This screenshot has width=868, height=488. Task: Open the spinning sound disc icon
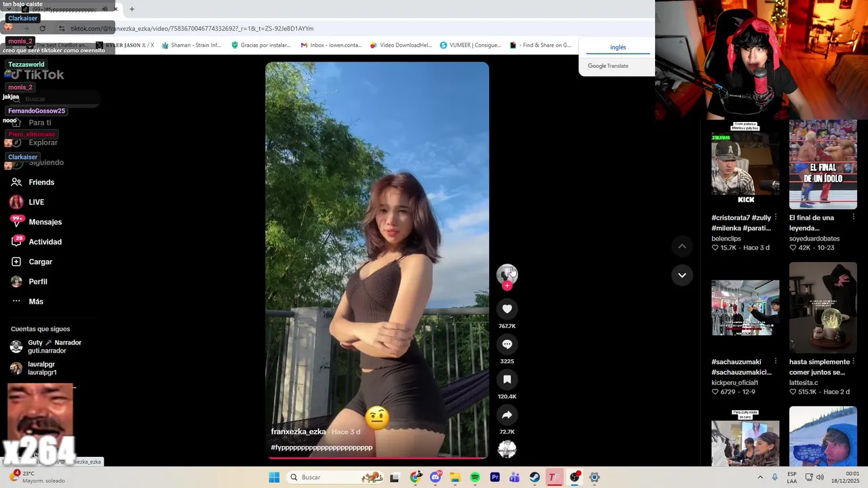coord(507,449)
